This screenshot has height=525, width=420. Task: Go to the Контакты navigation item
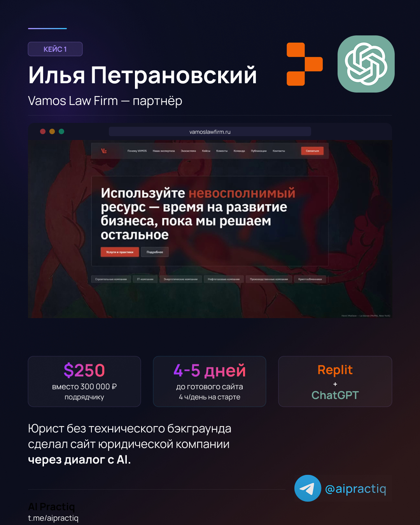click(x=279, y=151)
